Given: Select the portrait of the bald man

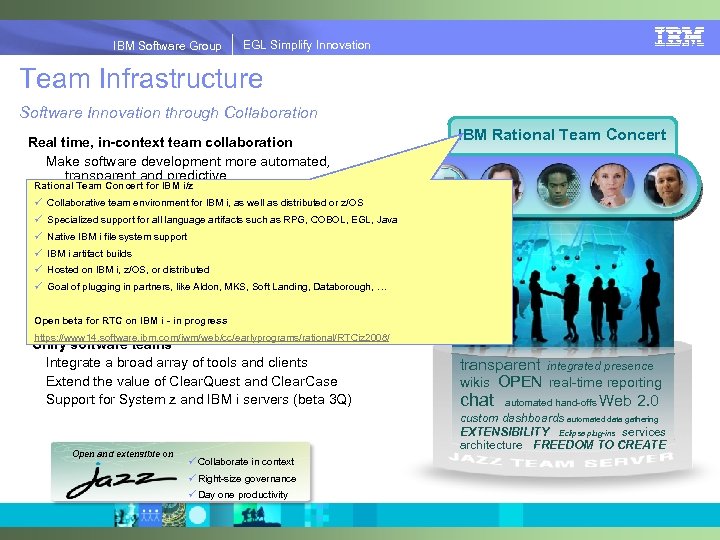Looking at the screenshot, I should point(666,186).
